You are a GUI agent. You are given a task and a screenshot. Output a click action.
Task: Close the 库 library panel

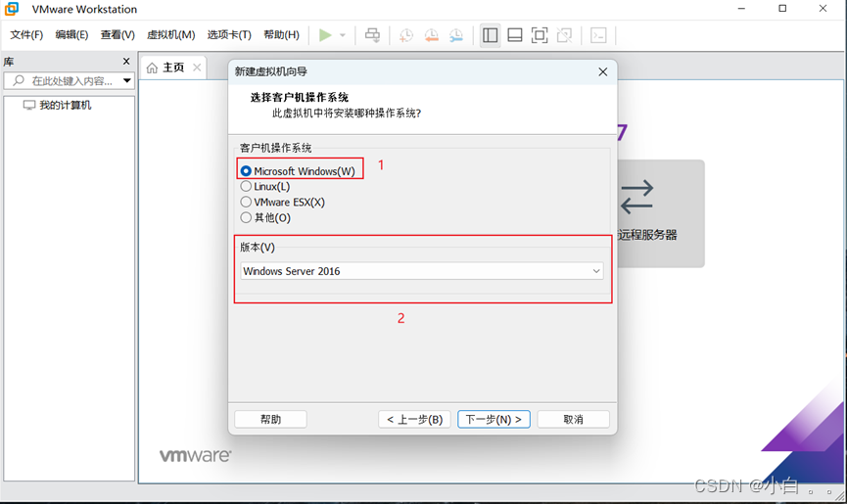pos(126,62)
